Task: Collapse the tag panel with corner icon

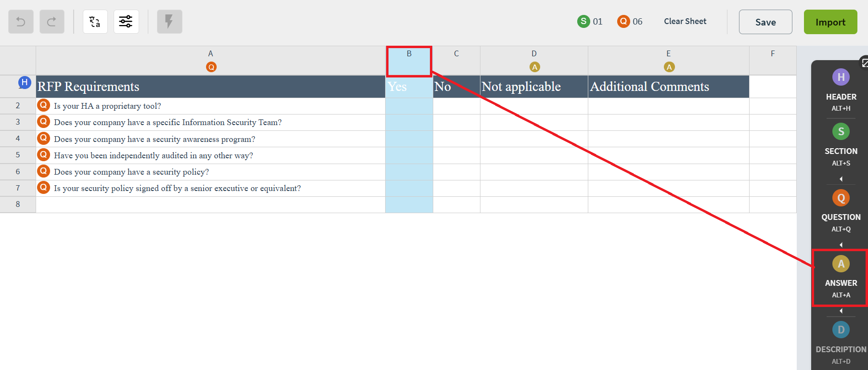Action: [x=864, y=62]
